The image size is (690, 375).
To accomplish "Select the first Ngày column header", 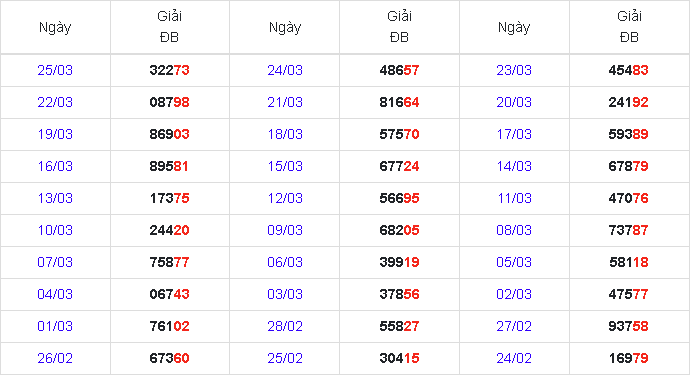I will (55, 28).
